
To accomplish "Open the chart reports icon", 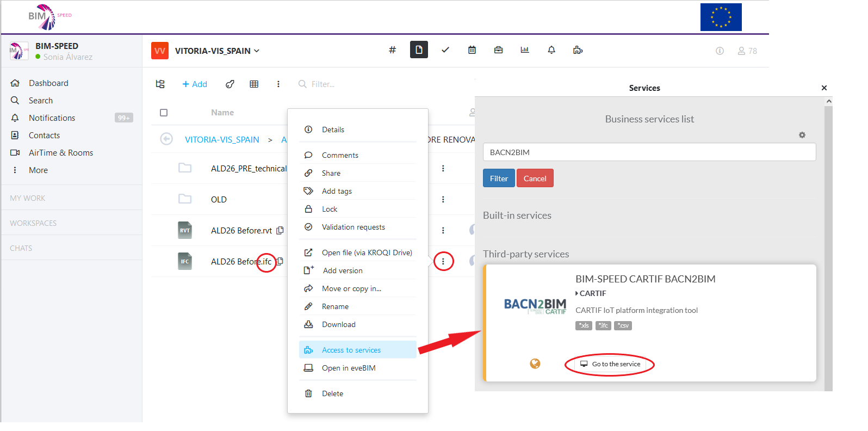I will [525, 50].
